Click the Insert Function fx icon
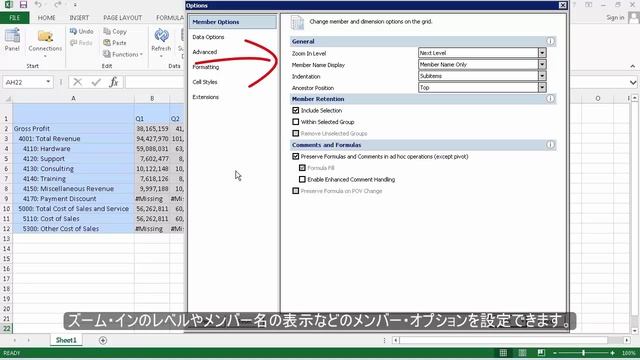This screenshot has width=640, height=360. click(114, 82)
